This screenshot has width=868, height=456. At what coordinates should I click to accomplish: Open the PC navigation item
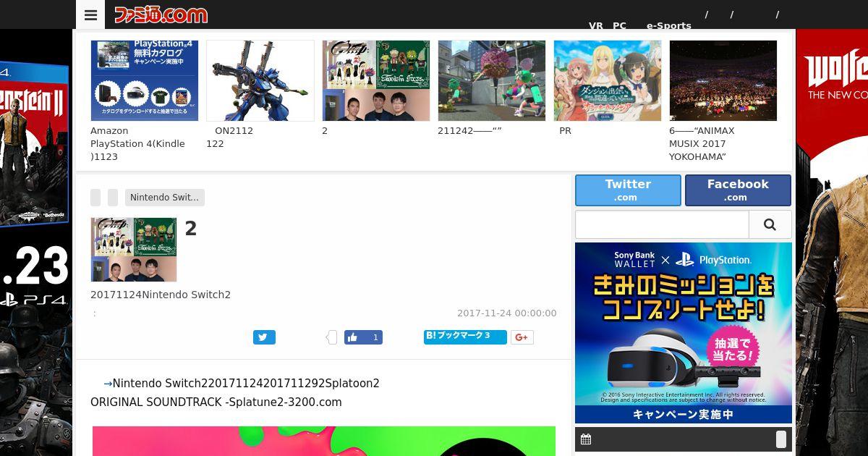619,25
